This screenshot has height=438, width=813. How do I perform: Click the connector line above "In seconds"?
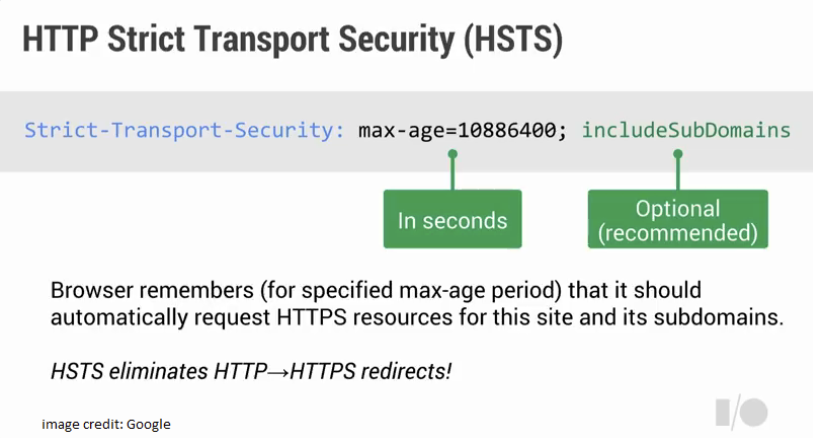(452, 173)
